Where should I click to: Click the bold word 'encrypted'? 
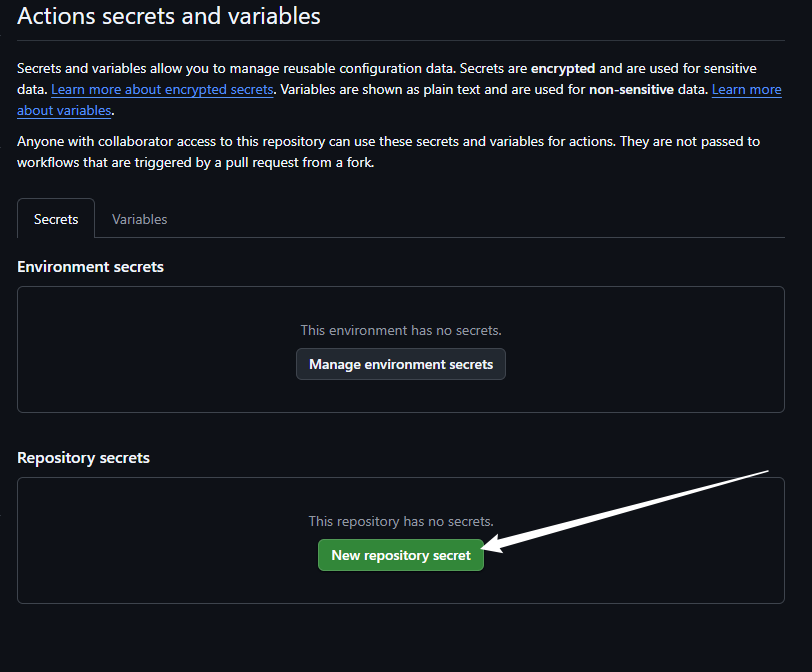pos(563,69)
